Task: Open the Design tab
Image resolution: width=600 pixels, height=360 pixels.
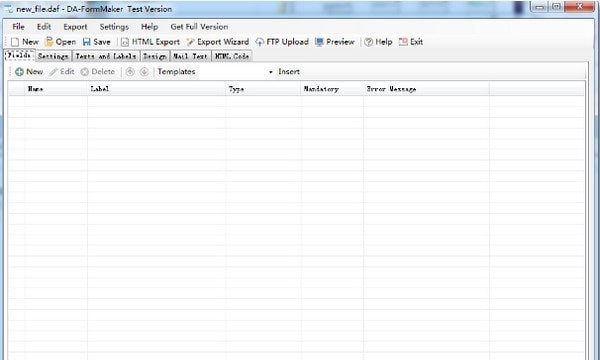Action: click(155, 56)
